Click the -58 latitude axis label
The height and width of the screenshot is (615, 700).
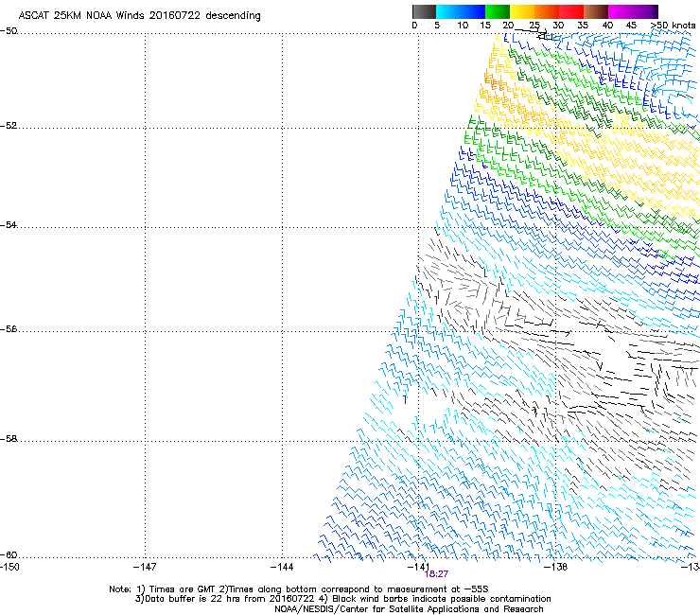coord(9,439)
